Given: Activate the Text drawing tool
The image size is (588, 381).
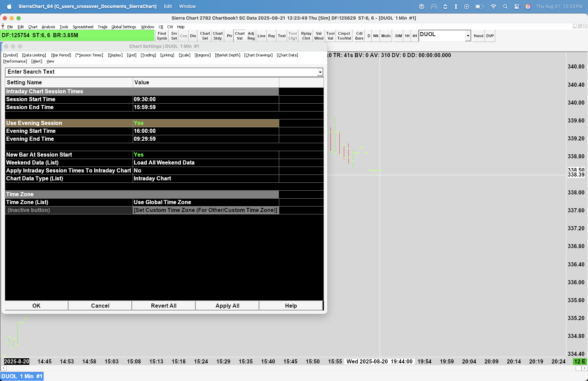Looking at the screenshot, I should [x=281, y=36].
